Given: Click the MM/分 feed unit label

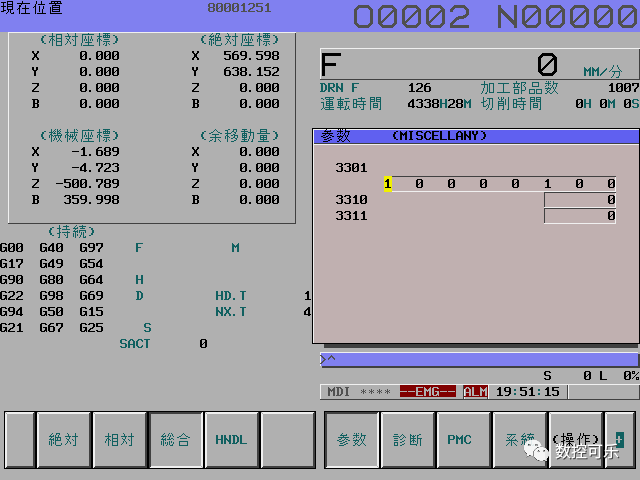Looking at the screenshot, I should click(602, 72).
